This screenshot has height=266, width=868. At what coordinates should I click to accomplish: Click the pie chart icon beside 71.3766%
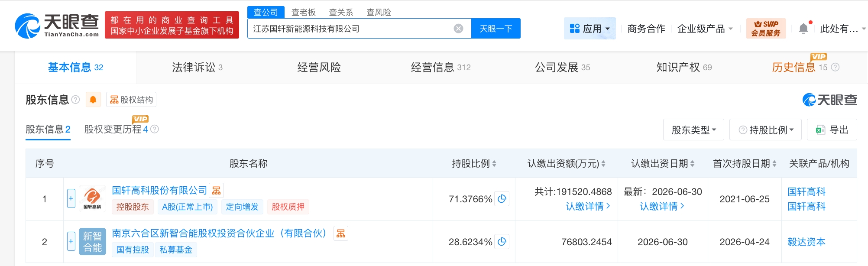[x=502, y=199]
